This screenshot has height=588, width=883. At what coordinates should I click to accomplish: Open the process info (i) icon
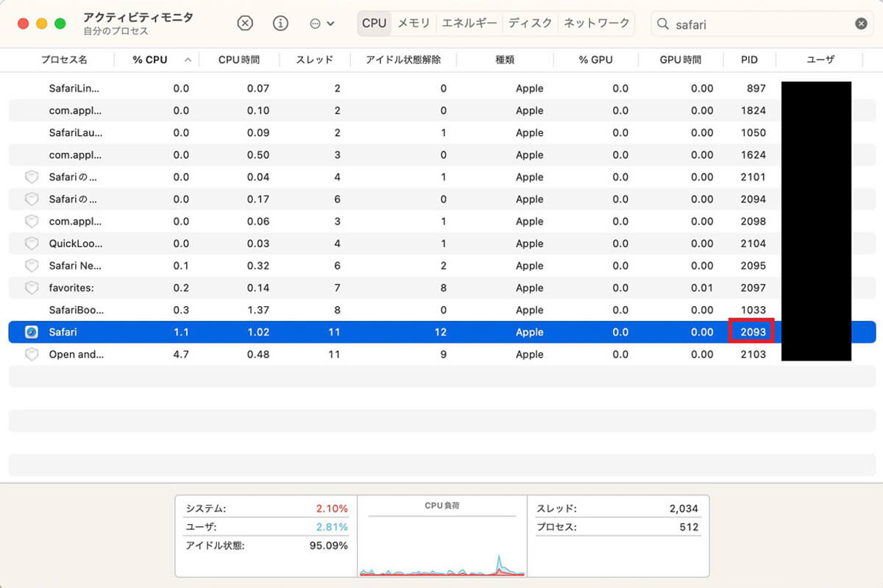click(280, 24)
